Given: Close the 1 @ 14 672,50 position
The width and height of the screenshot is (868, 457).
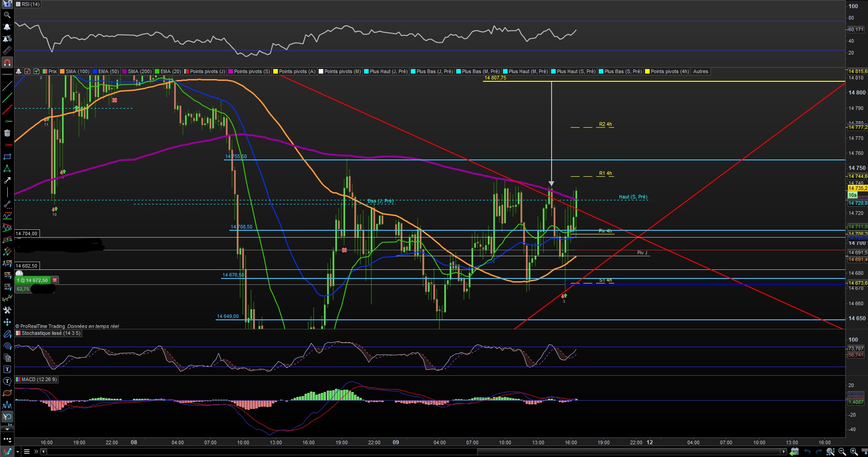Looking at the screenshot, I should [55, 280].
